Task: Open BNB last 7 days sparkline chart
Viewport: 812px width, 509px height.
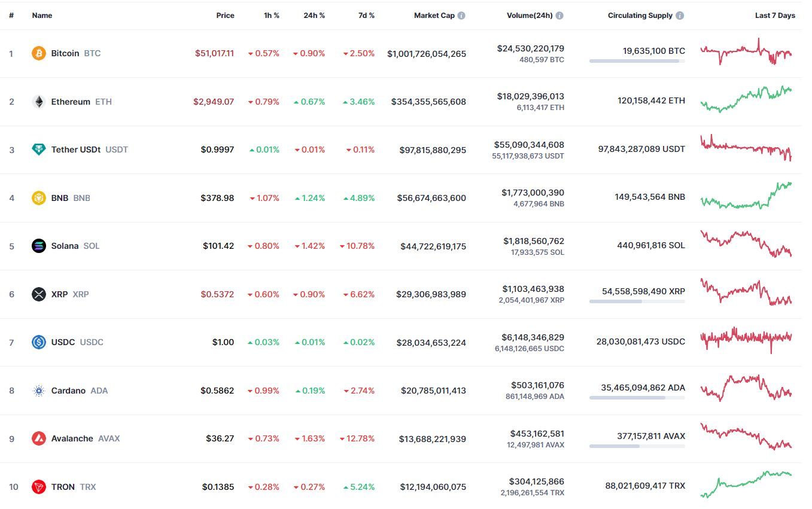Action: [746, 196]
